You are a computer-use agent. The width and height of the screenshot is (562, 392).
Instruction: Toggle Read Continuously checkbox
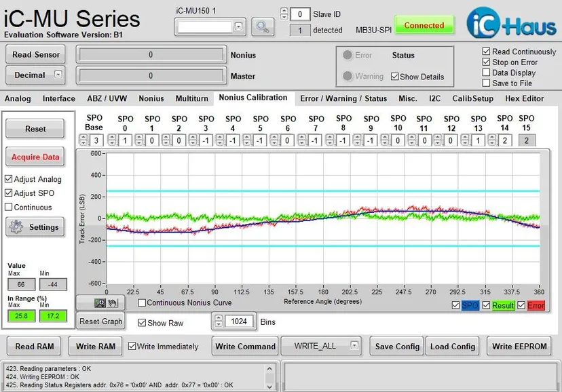486,52
